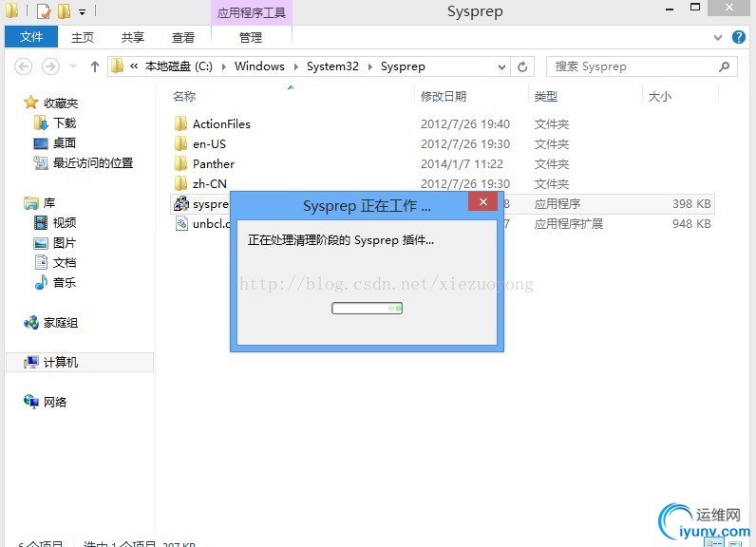Click the Forward navigation arrow
This screenshot has width=756, height=547.
pyautogui.click(x=50, y=66)
